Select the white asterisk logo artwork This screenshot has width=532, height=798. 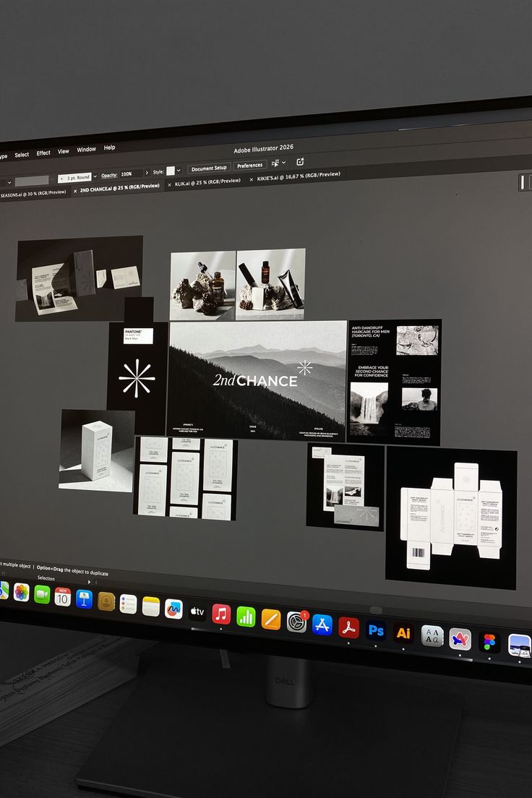137,378
